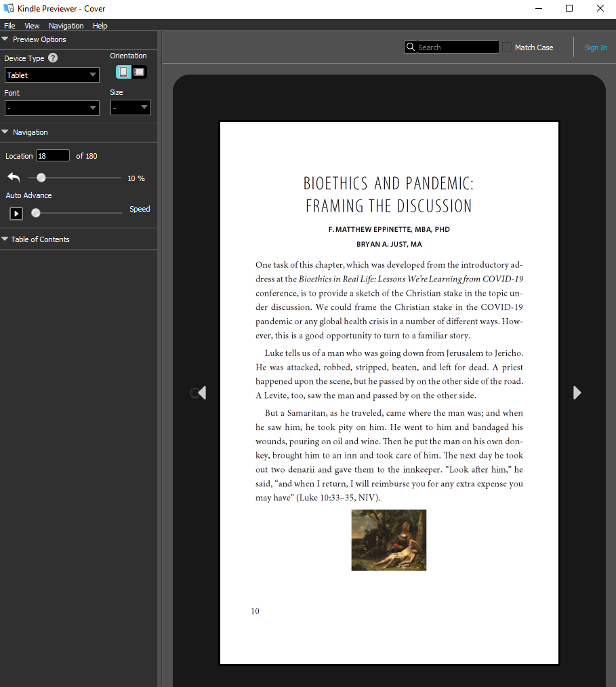
Task: Click the go-back arrow in Navigation
Action: point(14,178)
